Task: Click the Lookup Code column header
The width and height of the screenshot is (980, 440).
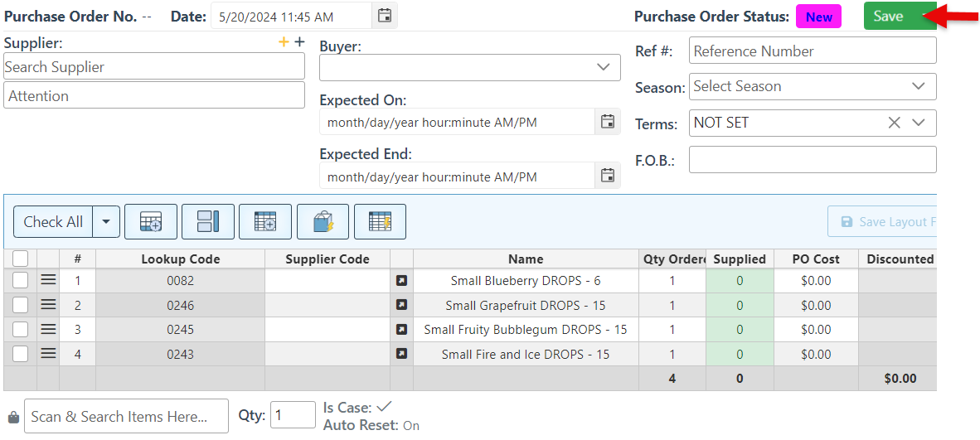Action: (180, 259)
